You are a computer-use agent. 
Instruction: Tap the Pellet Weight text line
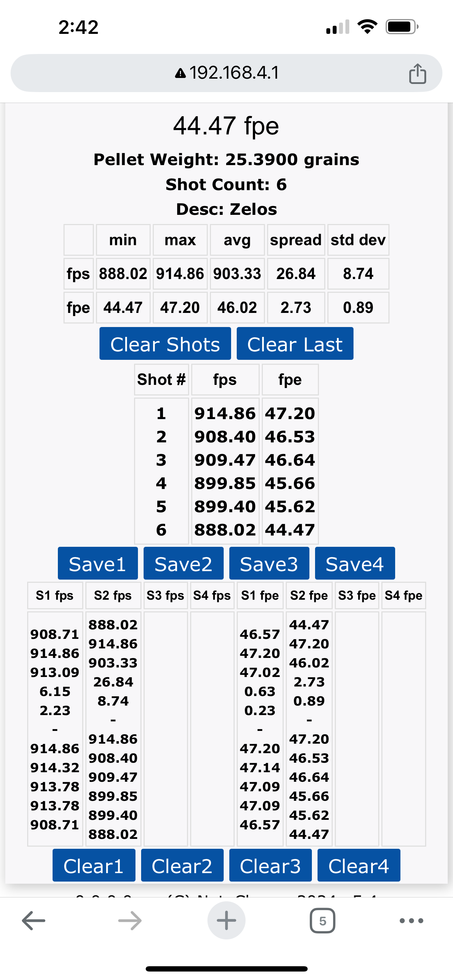226,159
